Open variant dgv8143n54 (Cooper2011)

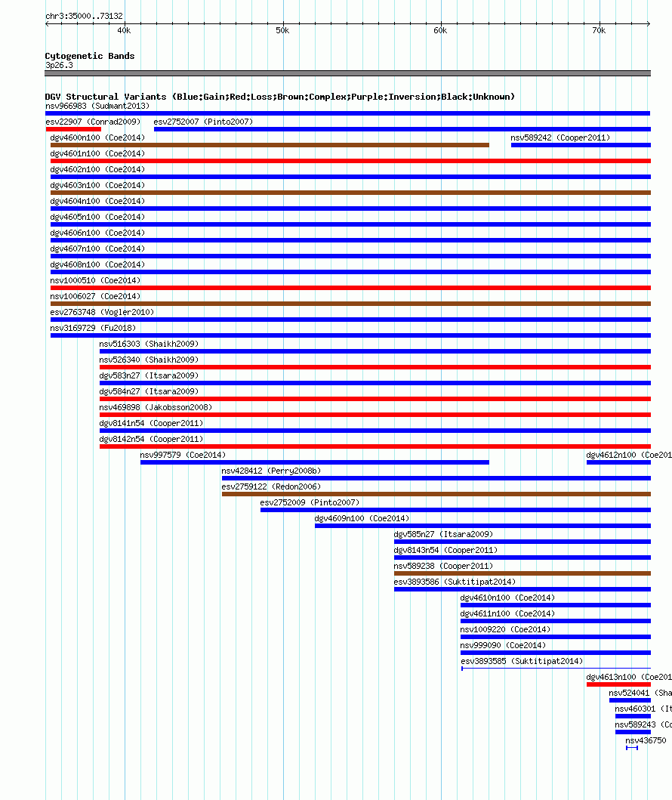point(445,550)
